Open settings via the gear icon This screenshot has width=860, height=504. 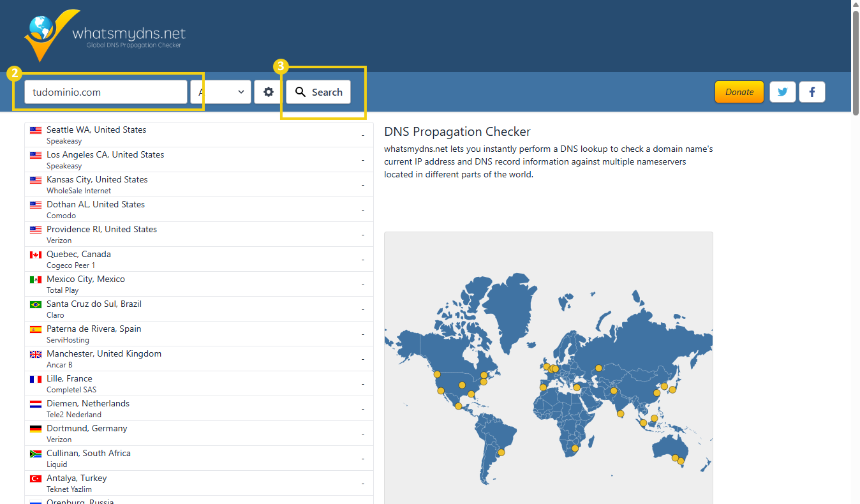click(269, 92)
